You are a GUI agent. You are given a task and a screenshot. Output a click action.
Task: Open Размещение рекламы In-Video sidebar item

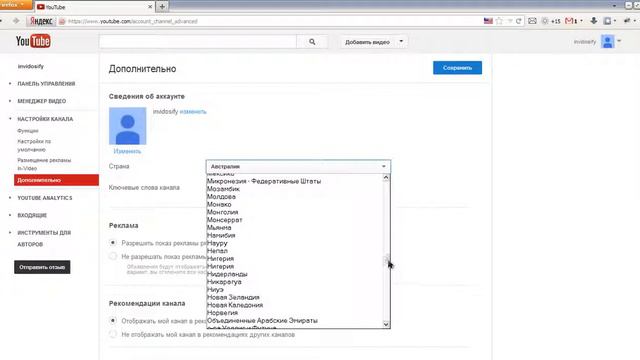point(44,164)
